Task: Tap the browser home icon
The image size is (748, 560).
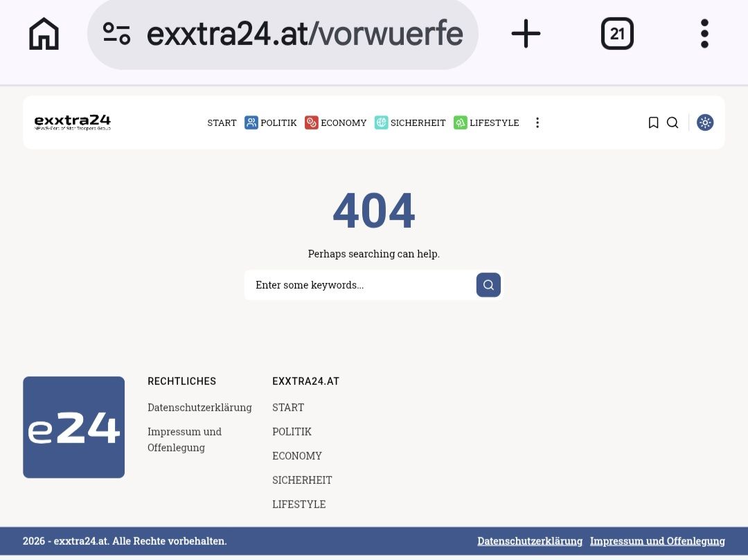Action: 44,34
